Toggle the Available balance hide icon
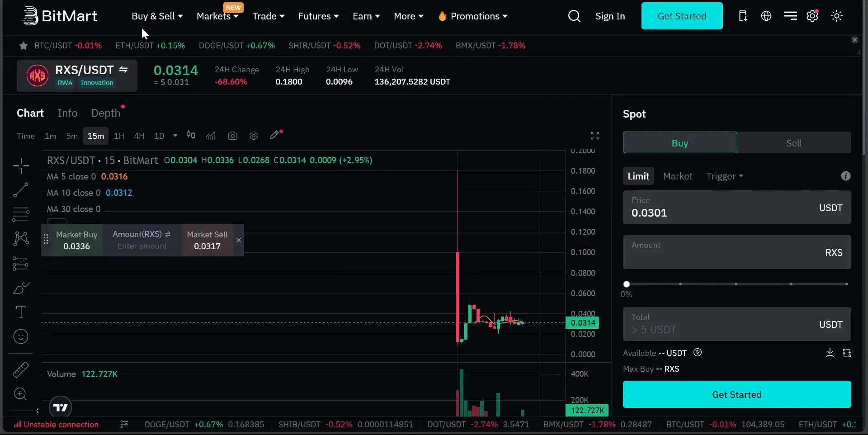Image resolution: width=868 pixels, height=435 pixels. [698, 353]
